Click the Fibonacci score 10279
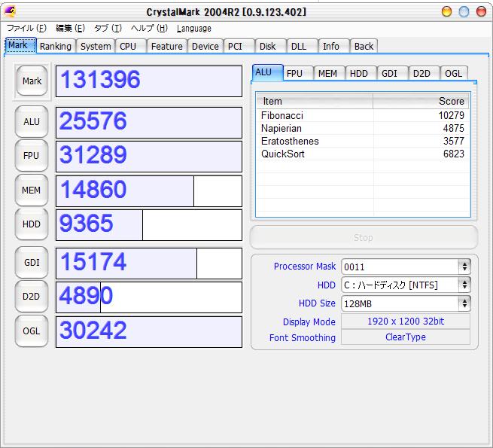The height and width of the screenshot is (448, 493). 451,115
